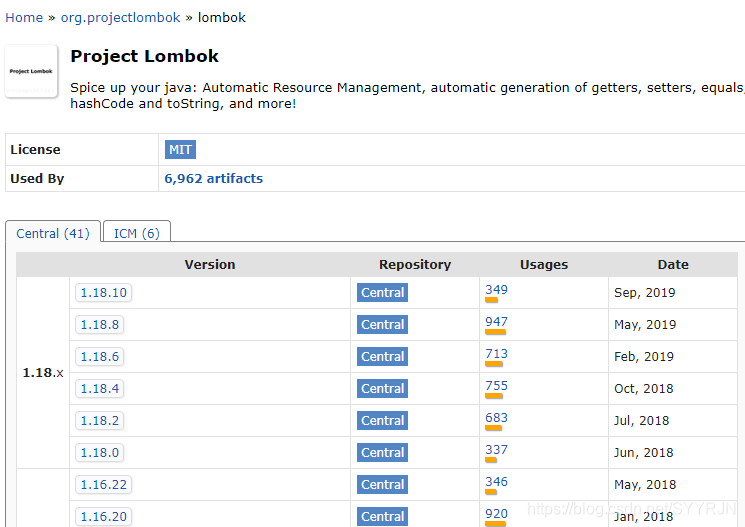Click the Central badge for 1.18.8
Image resolution: width=745 pixels, height=527 pixels.
tap(382, 325)
